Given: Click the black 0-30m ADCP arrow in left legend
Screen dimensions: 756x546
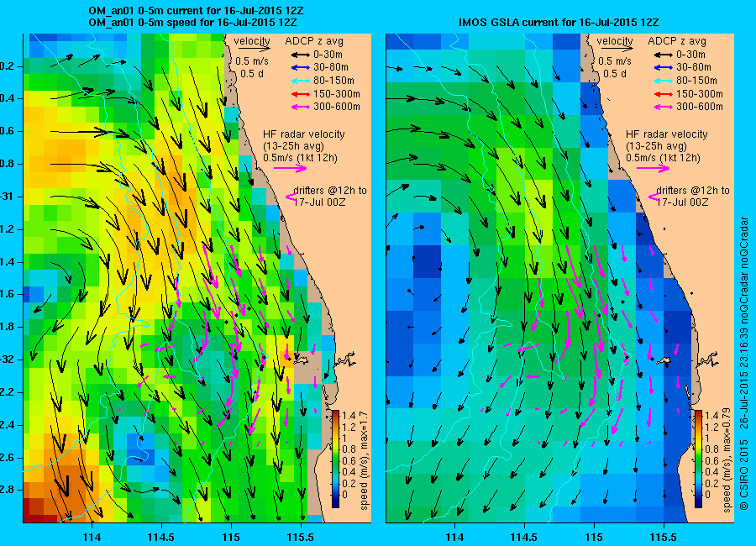Looking at the screenshot, I should coord(300,55).
